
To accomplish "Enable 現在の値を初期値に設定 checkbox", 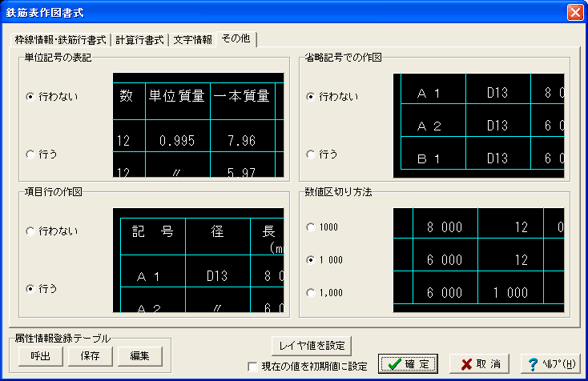I will point(308,367).
